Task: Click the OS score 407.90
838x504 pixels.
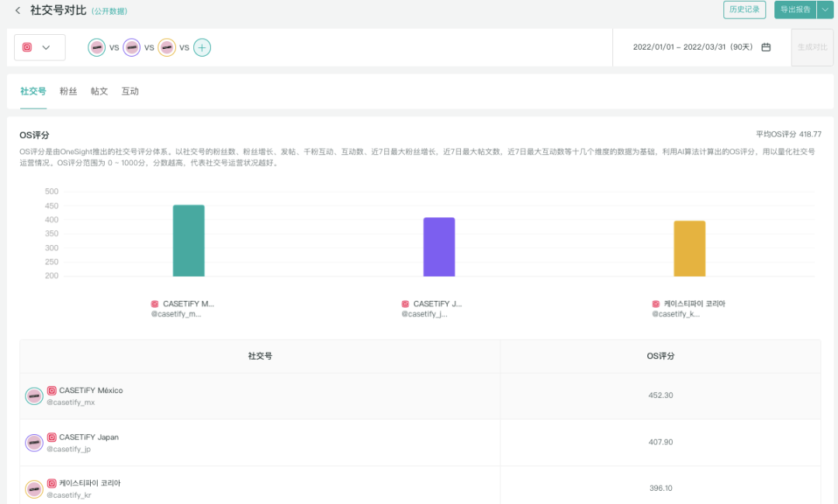Action: (x=660, y=442)
